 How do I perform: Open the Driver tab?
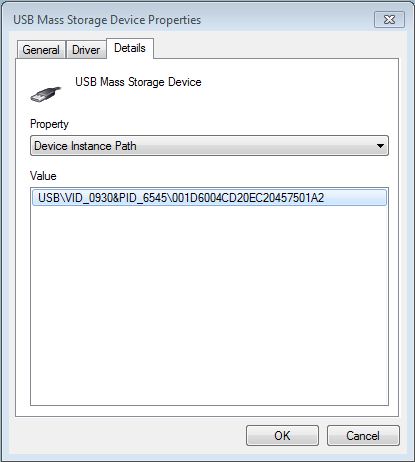click(x=86, y=50)
